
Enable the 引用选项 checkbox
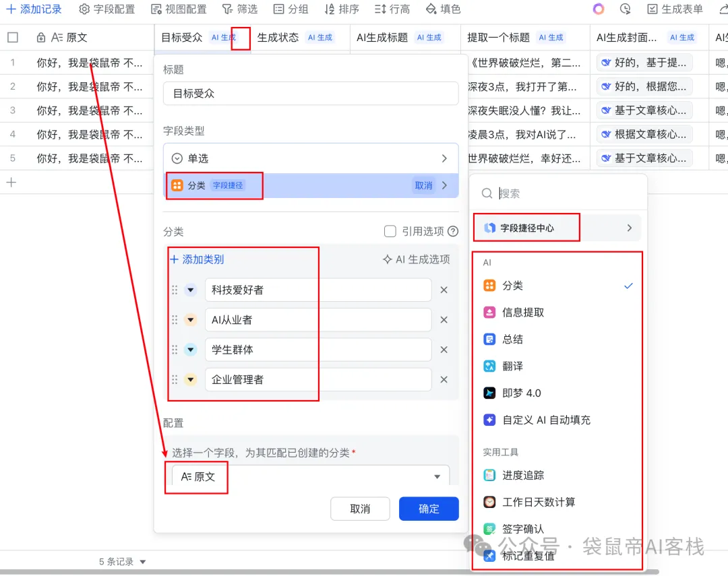point(390,231)
